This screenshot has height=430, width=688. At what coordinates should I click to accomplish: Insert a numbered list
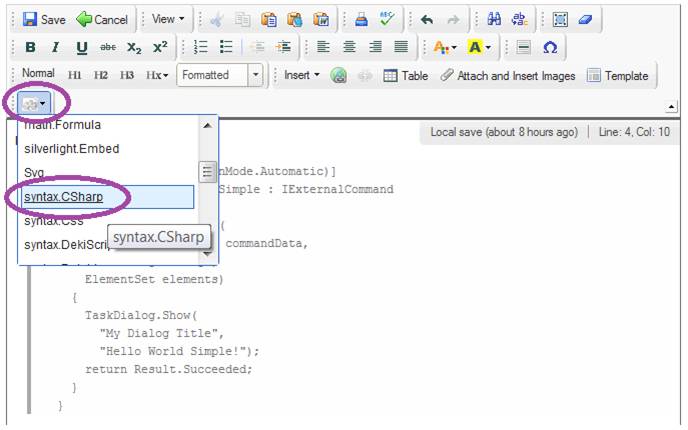[x=201, y=47]
